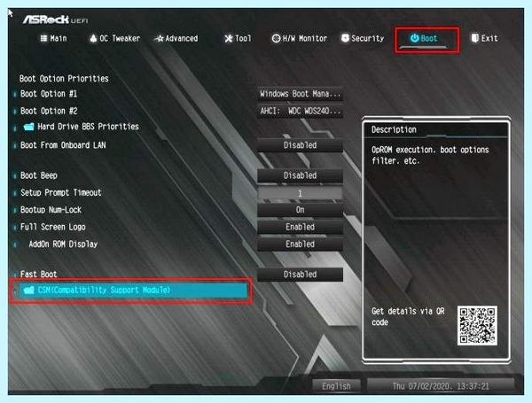
Task: Click the CSM folder icon
Action: (29, 291)
